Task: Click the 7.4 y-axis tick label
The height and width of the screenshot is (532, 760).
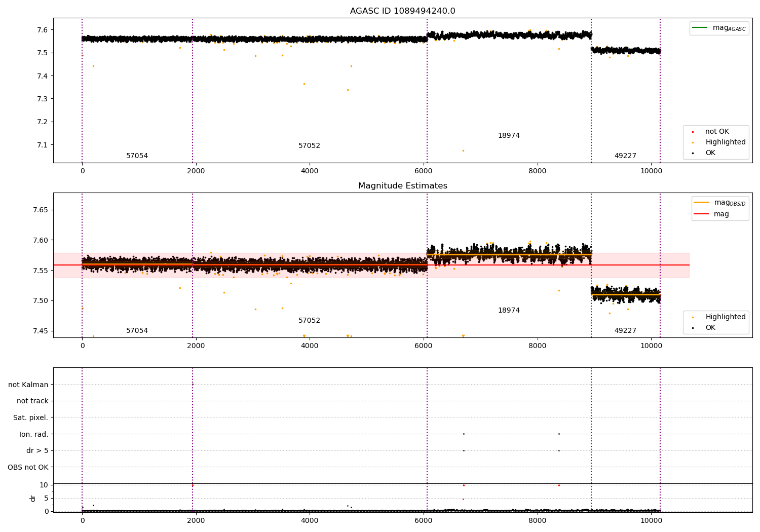Action: tap(42, 77)
